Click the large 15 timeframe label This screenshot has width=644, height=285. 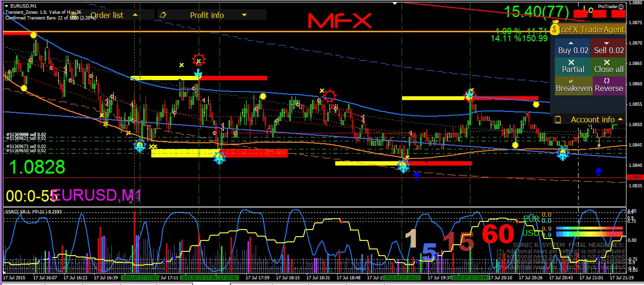(459, 241)
